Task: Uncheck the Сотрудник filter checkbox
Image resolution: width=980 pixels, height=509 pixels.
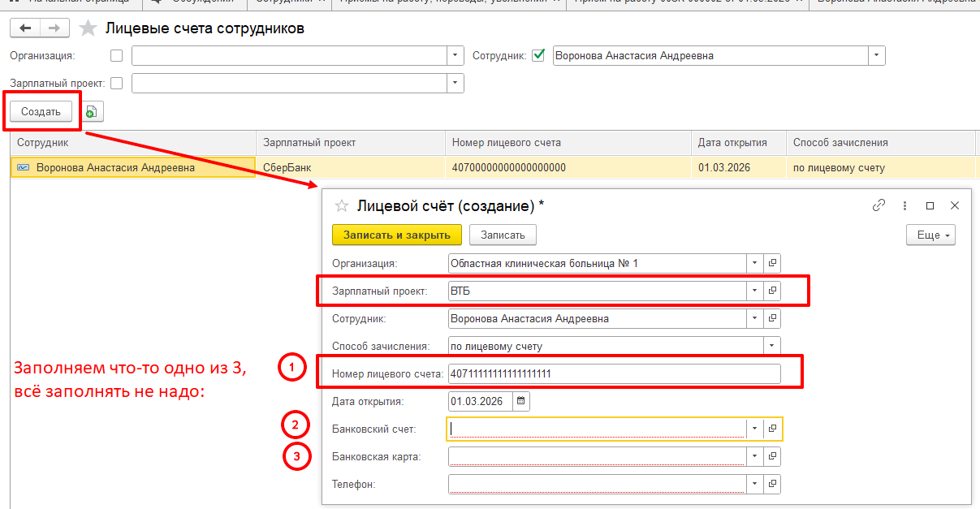Action: [537, 56]
